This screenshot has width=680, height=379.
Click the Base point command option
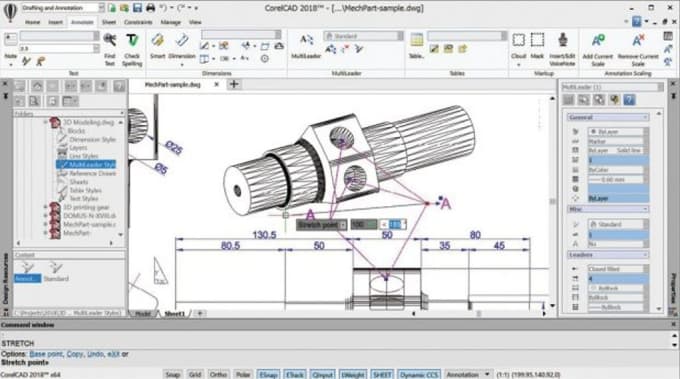(46, 354)
